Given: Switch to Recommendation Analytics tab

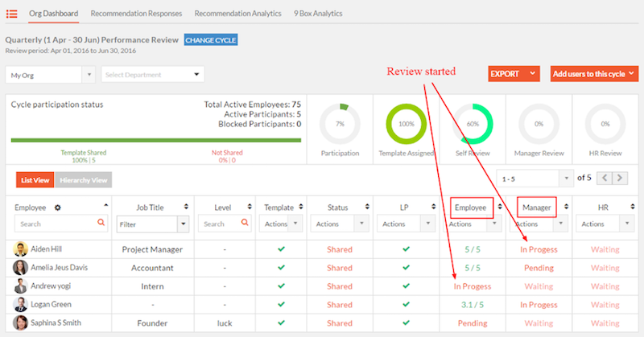Looking at the screenshot, I should [237, 14].
